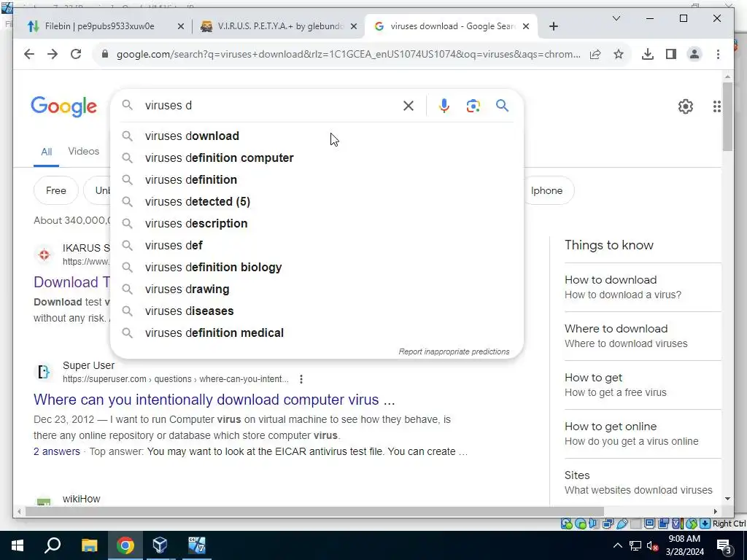Image resolution: width=747 pixels, height=560 pixels.
Task: Open Chrome downloads icon
Action: 648,54
